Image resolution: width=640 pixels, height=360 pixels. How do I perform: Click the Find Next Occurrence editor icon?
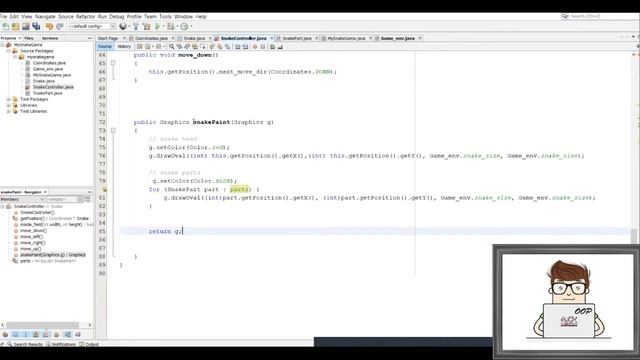point(187,47)
